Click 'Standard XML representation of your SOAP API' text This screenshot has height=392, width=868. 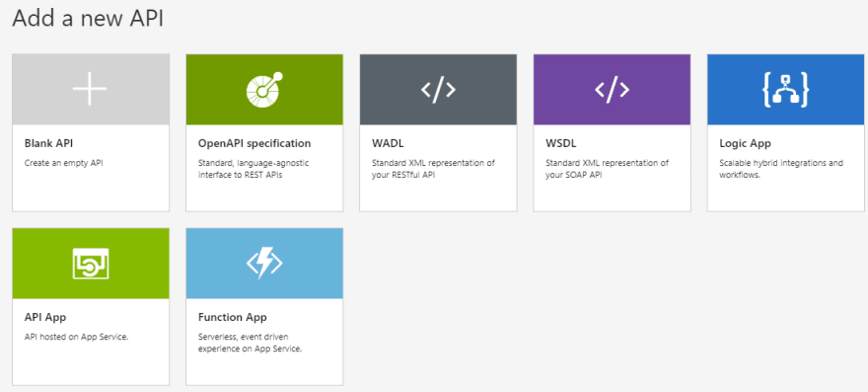click(x=608, y=169)
